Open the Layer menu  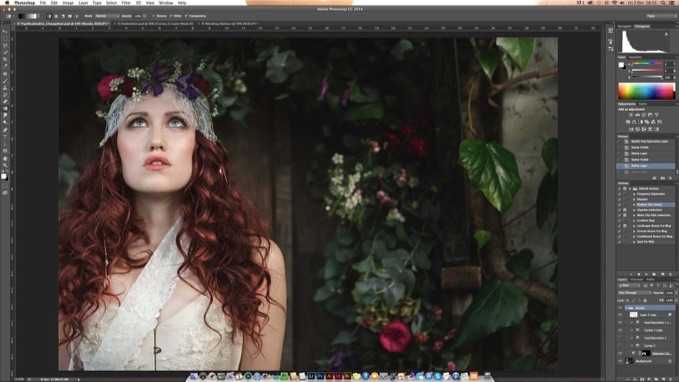[84, 3]
